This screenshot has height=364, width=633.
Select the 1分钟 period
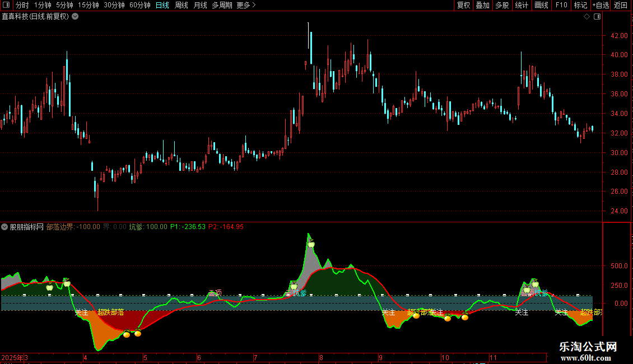[x=43, y=5]
